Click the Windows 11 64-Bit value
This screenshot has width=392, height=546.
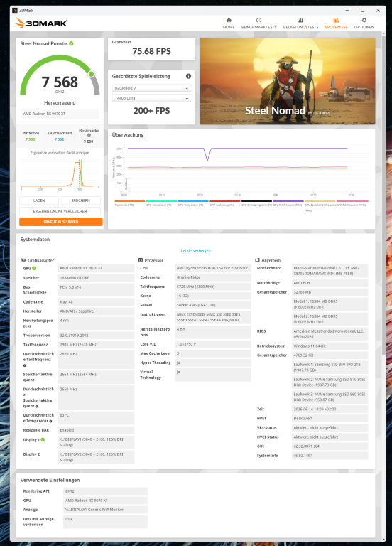pyautogui.click(x=330, y=346)
